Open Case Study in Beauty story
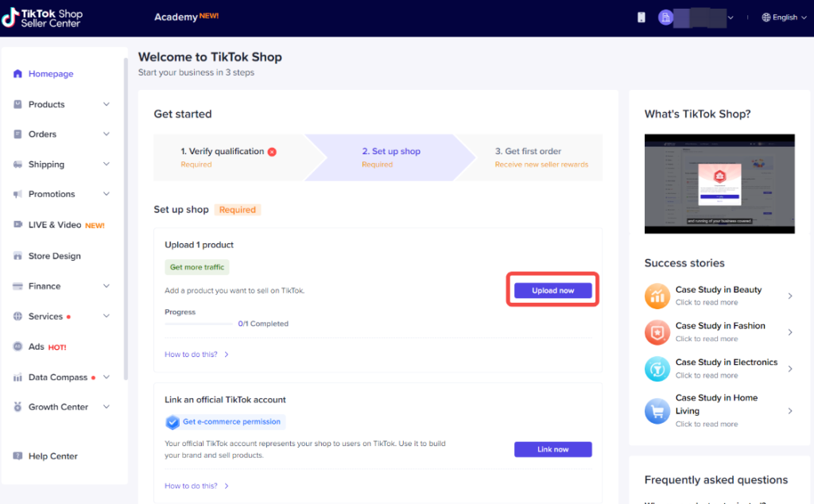This screenshot has width=814, height=504. [719, 296]
